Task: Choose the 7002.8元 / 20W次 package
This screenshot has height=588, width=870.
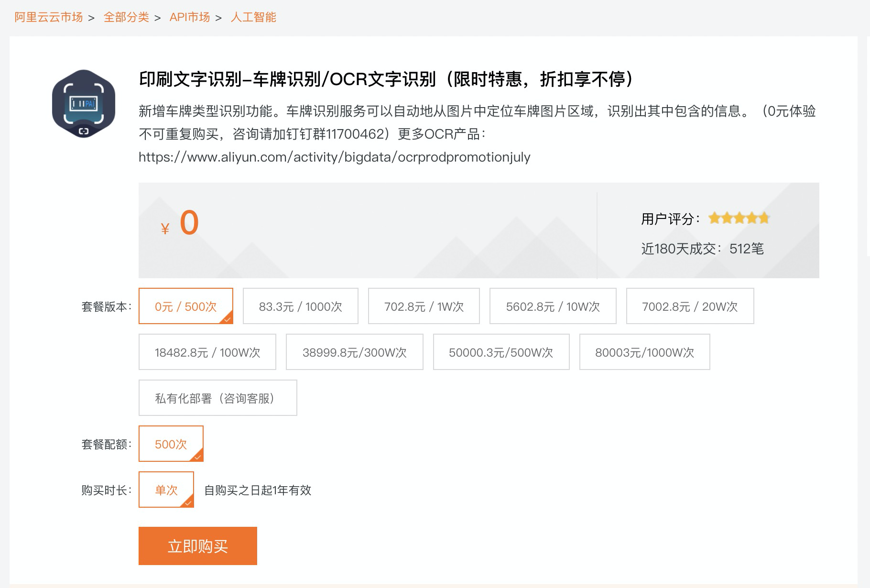Action: 690,306
